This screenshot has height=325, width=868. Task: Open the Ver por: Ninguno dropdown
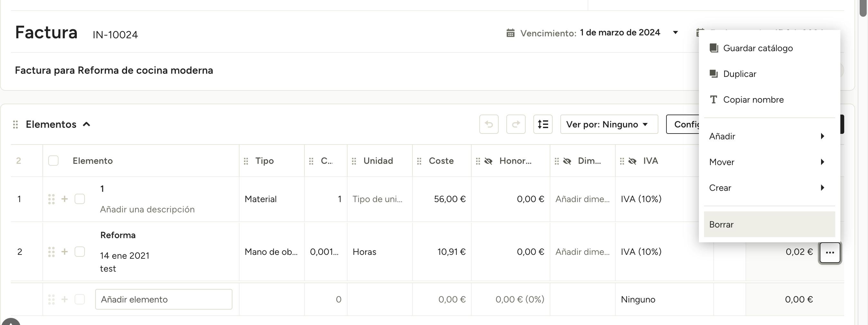(609, 125)
